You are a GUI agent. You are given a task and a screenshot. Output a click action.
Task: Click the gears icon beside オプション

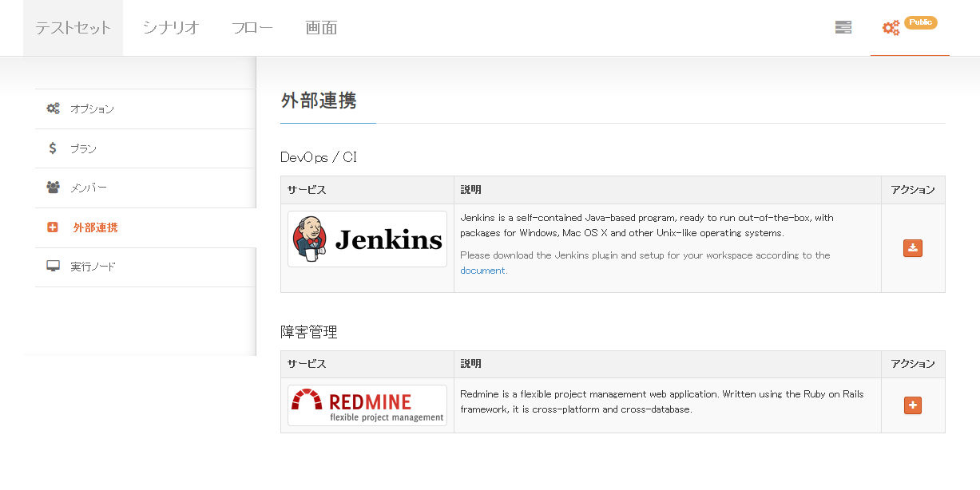(x=53, y=109)
